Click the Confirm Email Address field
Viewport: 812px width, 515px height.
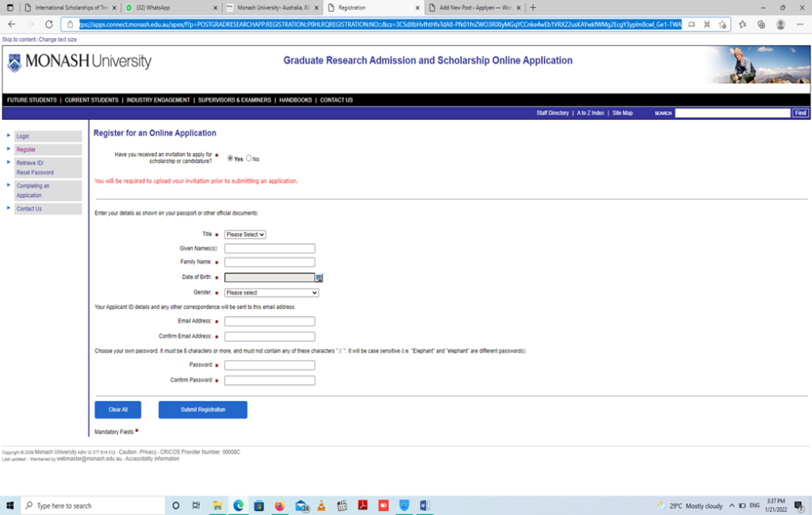pyautogui.click(x=270, y=337)
